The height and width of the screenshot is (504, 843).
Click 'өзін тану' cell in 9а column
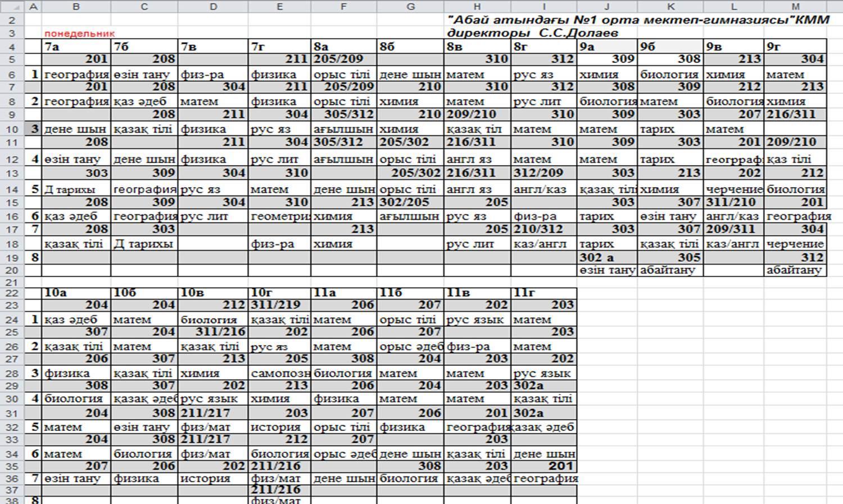point(607,270)
